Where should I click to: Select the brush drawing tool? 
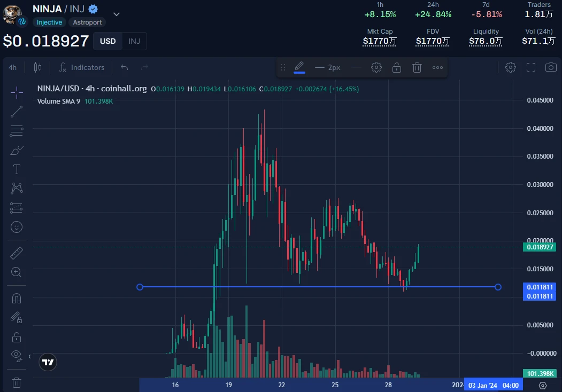coord(17,151)
